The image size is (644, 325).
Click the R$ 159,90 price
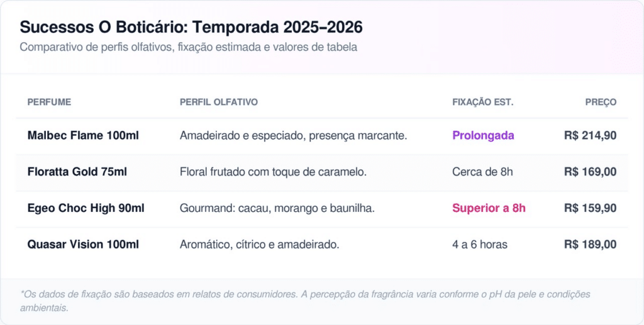[x=590, y=208]
